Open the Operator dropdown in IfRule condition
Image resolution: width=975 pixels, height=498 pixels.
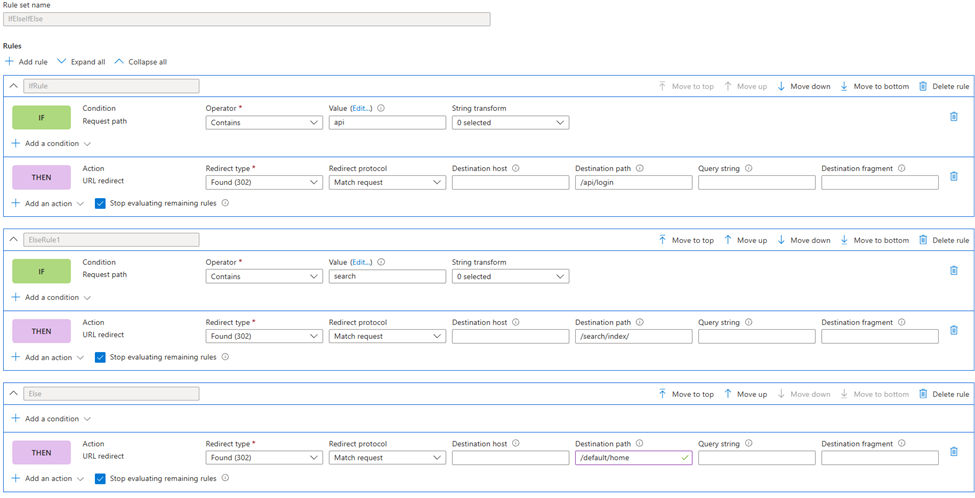(264, 123)
